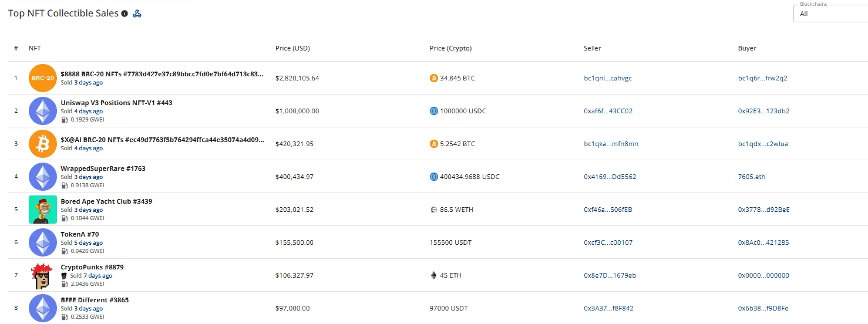Viewport: 868px width, 324px height.
Task: Click the Ethereum logo for WrappedSuperRare #1763
Action: coord(43,177)
